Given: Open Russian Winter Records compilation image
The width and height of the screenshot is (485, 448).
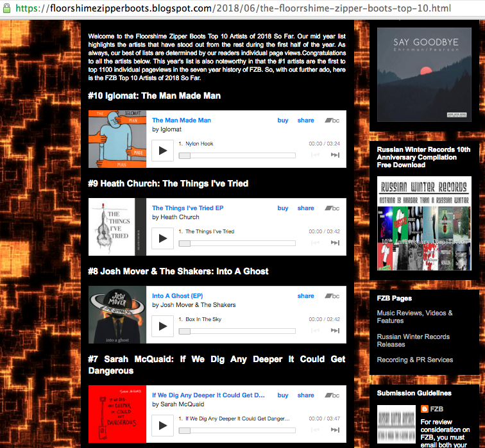Looking at the screenshot, I should coord(424,224).
